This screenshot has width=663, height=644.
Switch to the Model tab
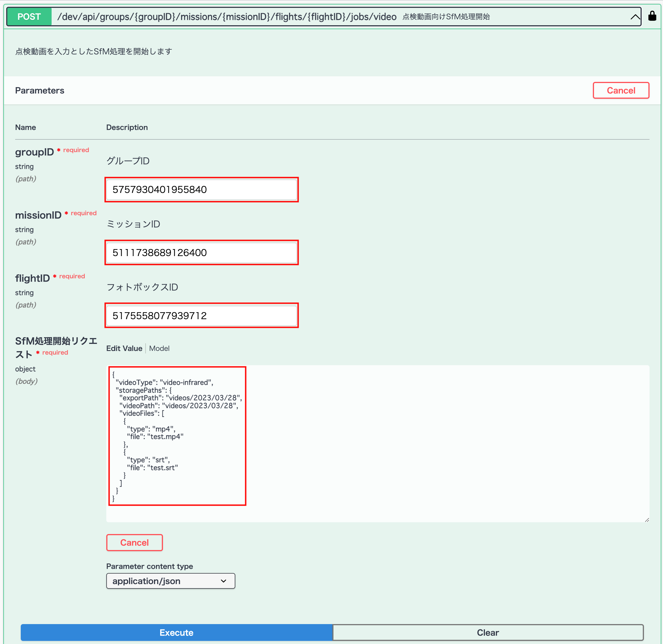(x=159, y=348)
